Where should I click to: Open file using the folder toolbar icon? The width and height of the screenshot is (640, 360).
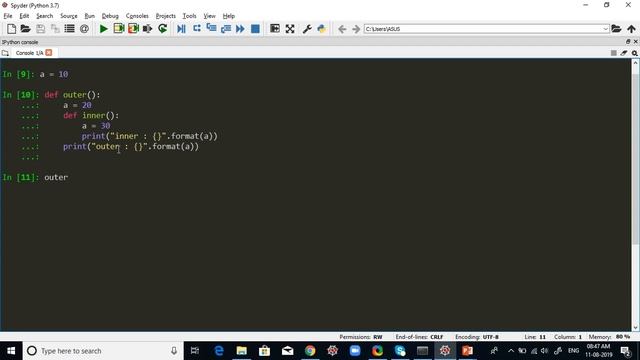(26, 29)
